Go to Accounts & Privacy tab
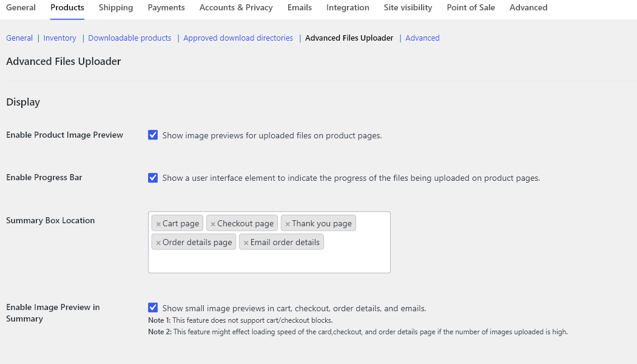 (236, 8)
